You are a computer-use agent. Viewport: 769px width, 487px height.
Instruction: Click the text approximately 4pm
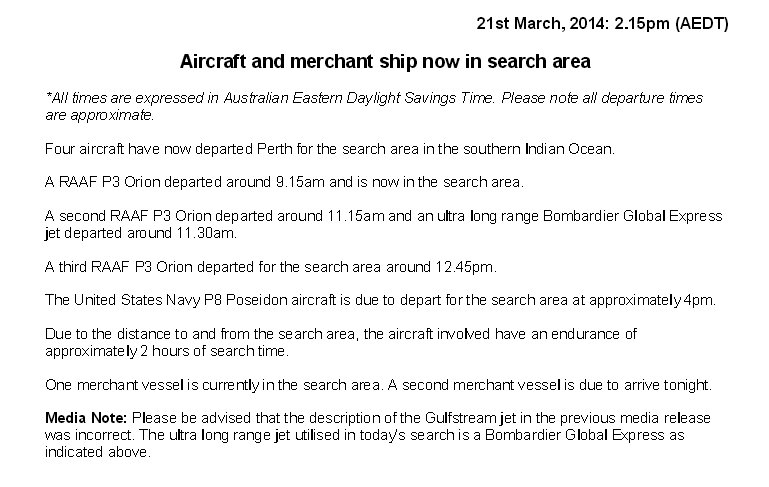(652, 301)
